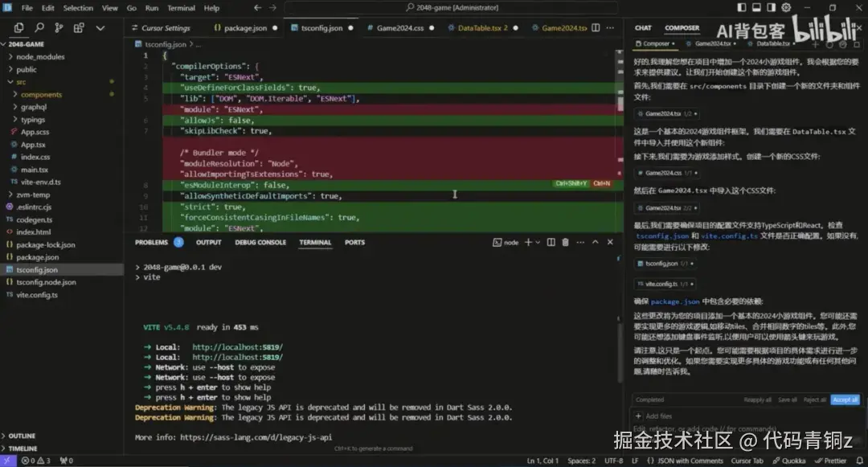The image size is (868, 467).
Task: Open the Source Control view icon
Action: tap(59, 27)
